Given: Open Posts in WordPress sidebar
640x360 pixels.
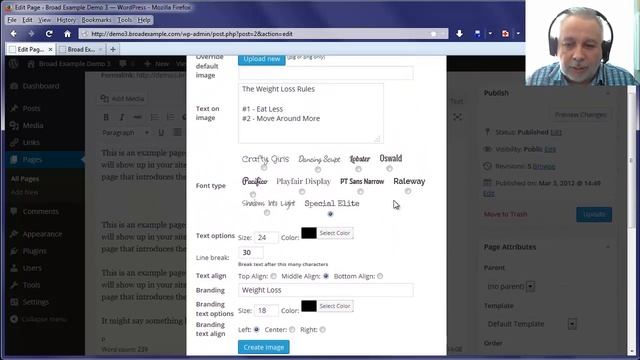Looking at the screenshot, I should coord(31,108).
